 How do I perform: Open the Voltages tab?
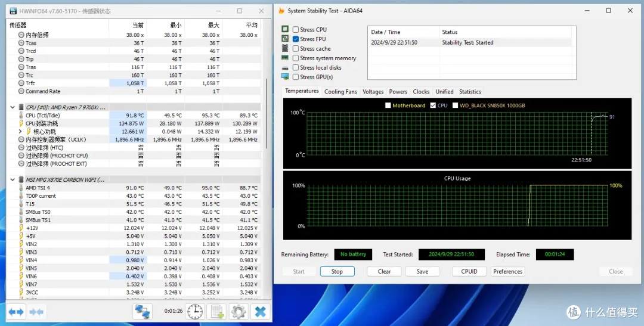(x=373, y=92)
